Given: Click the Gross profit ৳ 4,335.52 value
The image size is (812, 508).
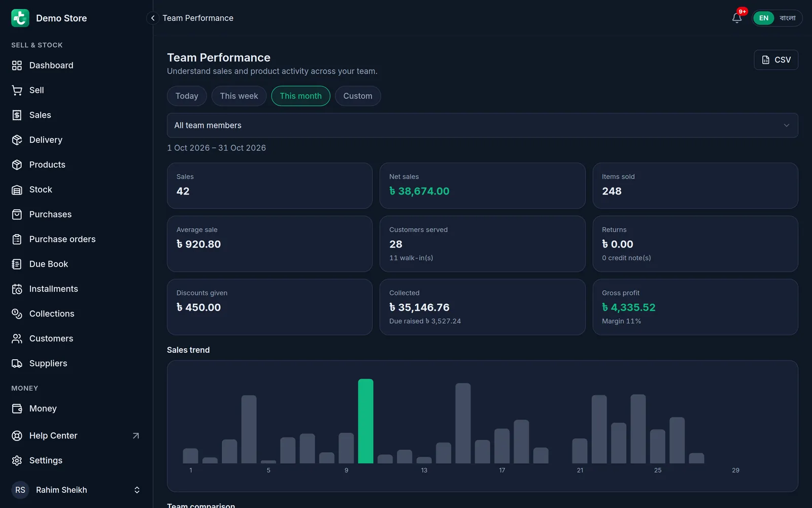Looking at the screenshot, I should coord(628,307).
